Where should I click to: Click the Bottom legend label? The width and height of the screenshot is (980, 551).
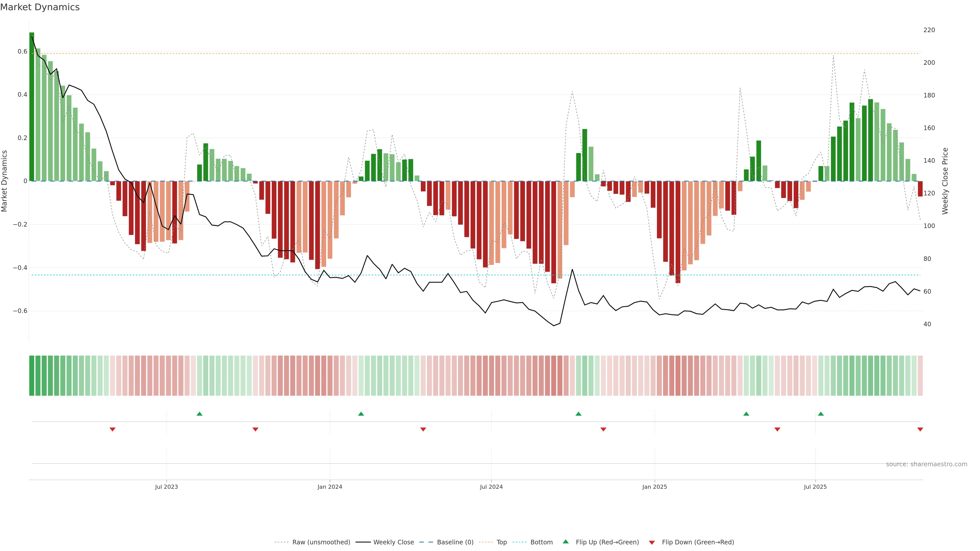pos(541,542)
